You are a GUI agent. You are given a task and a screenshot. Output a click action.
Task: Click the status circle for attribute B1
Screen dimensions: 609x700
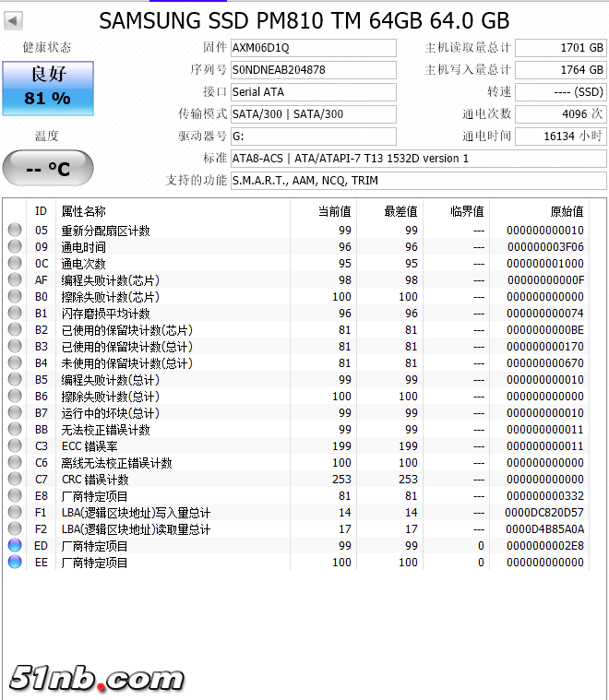15,314
